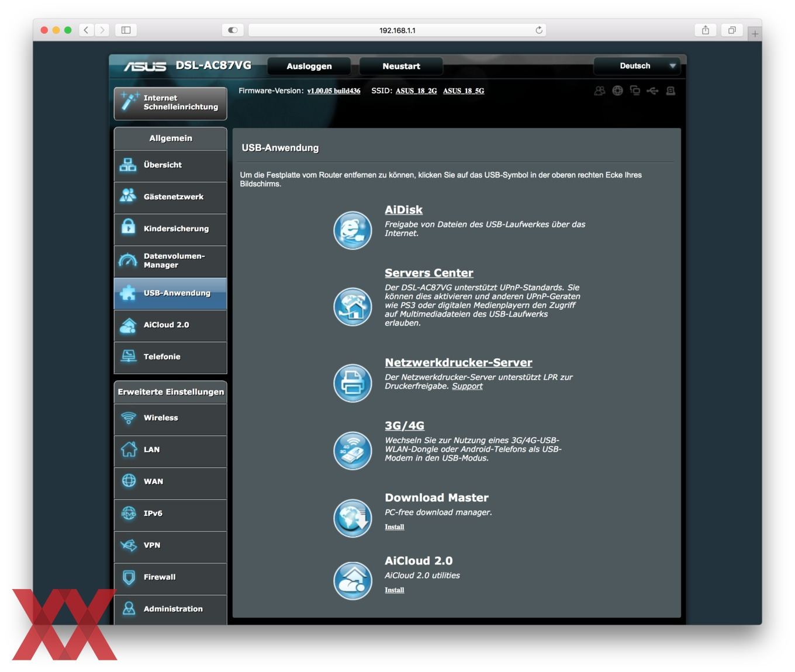This screenshot has width=795, height=672.
Task: Click the ASUS_18_5G SSID link
Action: point(464,91)
